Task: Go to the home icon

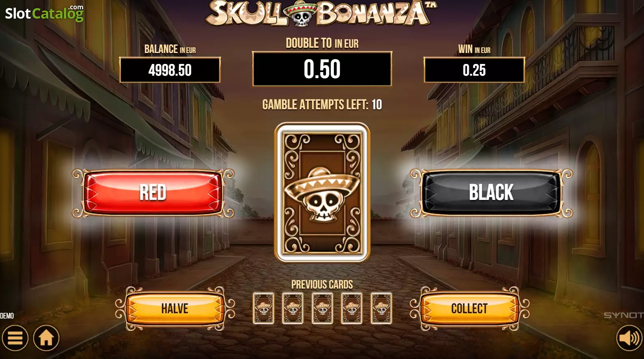Action: [46, 338]
